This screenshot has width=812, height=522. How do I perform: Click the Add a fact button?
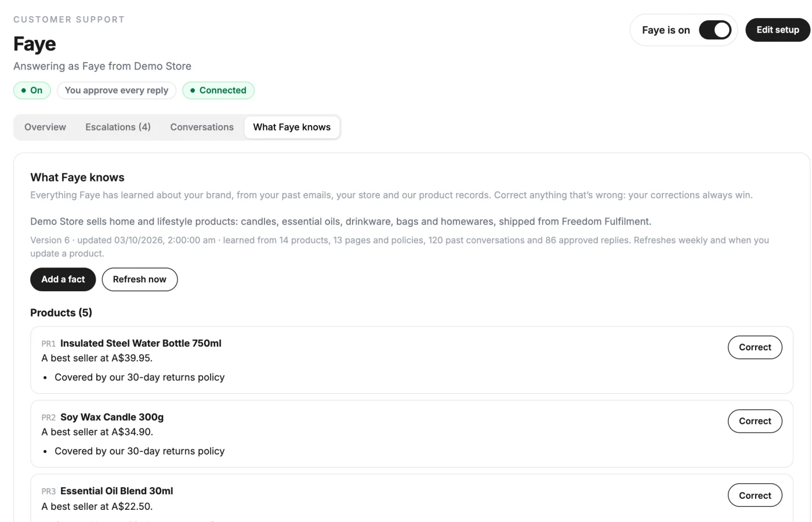point(63,280)
